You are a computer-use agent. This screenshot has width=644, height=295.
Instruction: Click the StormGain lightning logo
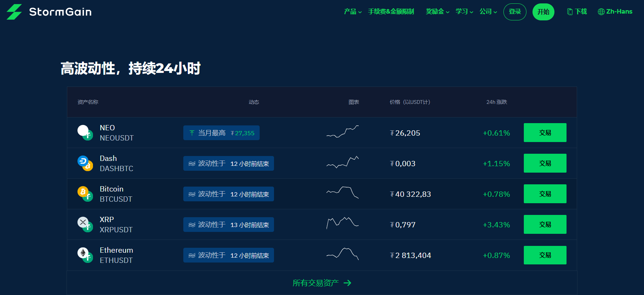pyautogui.click(x=14, y=12)
